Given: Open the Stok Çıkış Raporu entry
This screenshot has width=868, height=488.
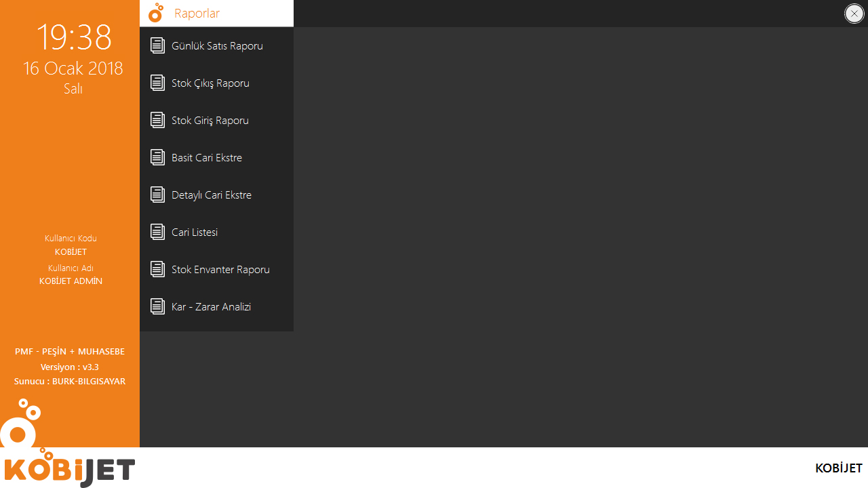Looking at the screenshot, I should coord(216,83).
